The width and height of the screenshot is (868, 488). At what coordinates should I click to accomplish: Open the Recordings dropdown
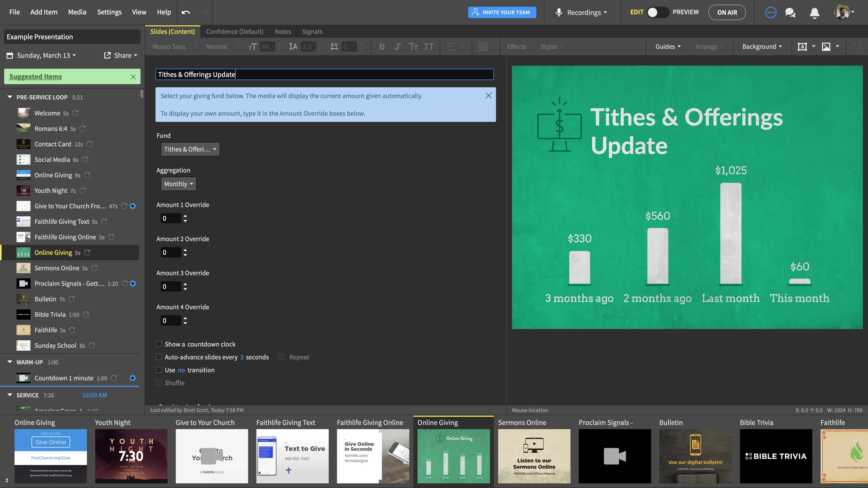click(587, 12)
